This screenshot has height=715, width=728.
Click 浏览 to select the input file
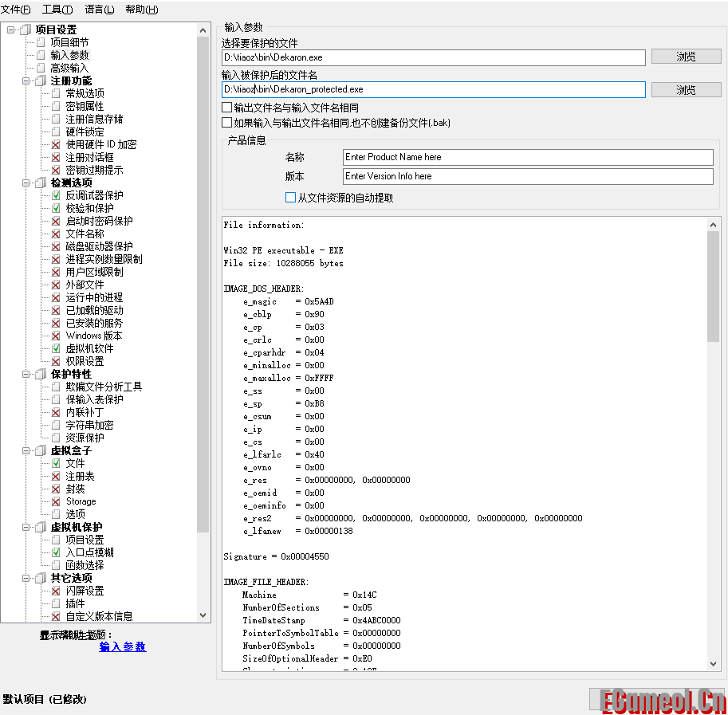tap(686, 56)
